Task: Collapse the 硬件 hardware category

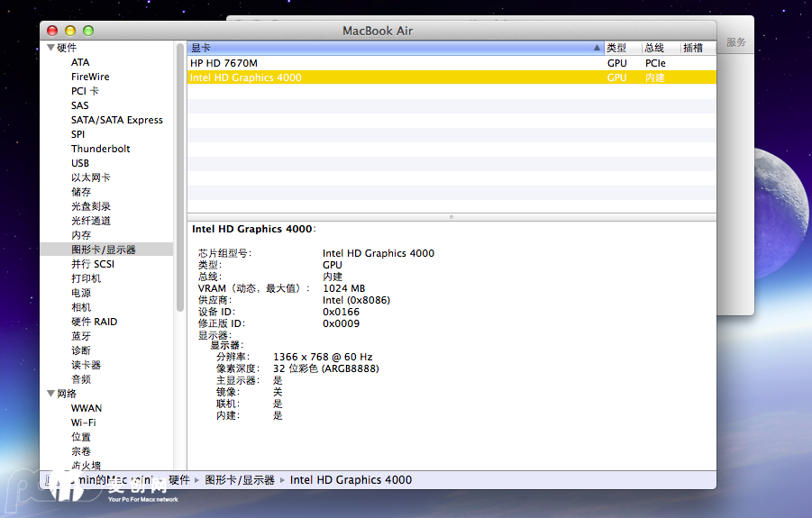Action: pyautogui.click(x=50, y=48)
